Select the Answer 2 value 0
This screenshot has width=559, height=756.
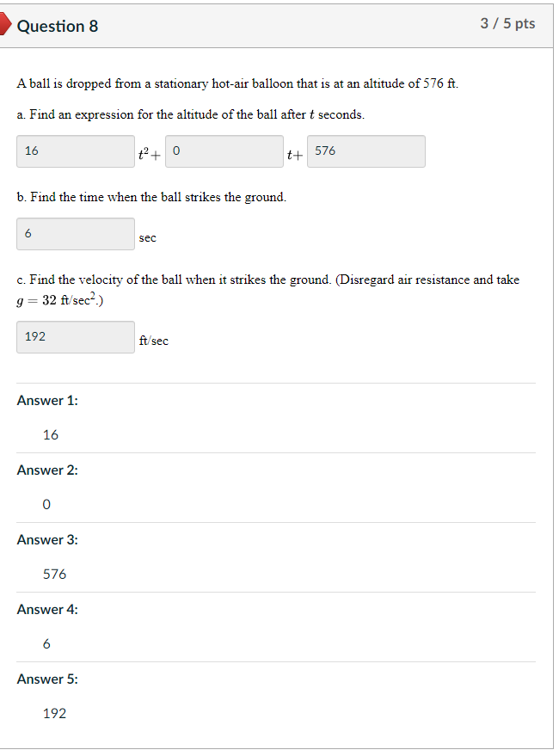46,504
